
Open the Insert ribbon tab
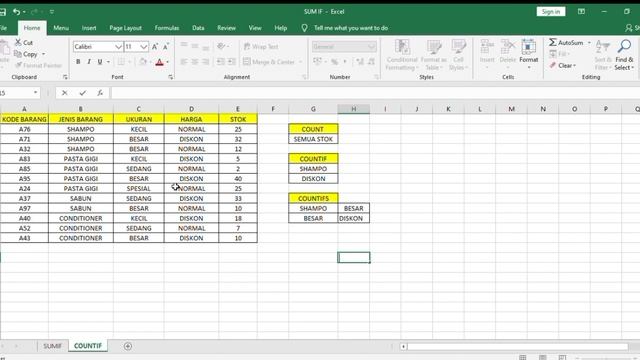(89, 28)
